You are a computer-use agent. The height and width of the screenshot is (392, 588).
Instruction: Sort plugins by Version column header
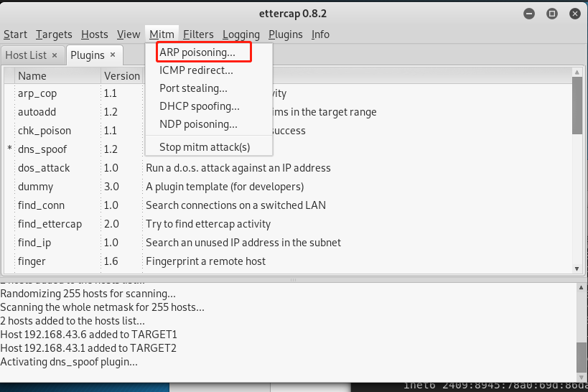tap(122, 76)
